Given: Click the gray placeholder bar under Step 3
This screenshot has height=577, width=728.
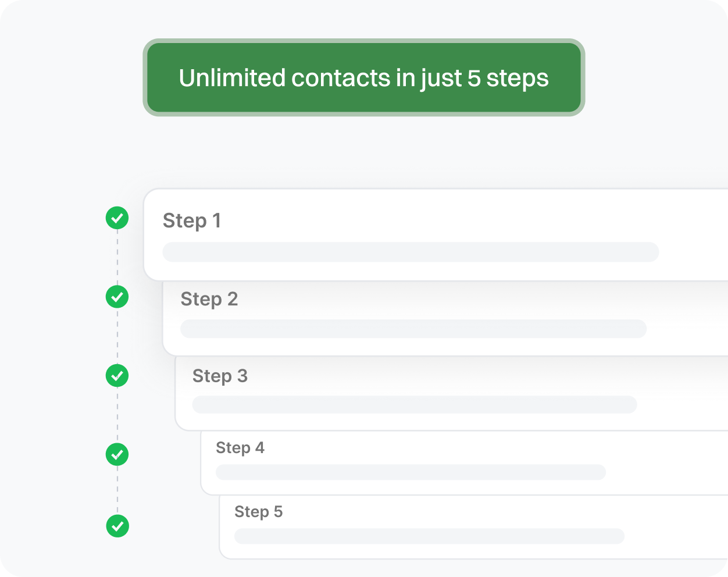Looking at the screenshot, I should coord(415,405).
